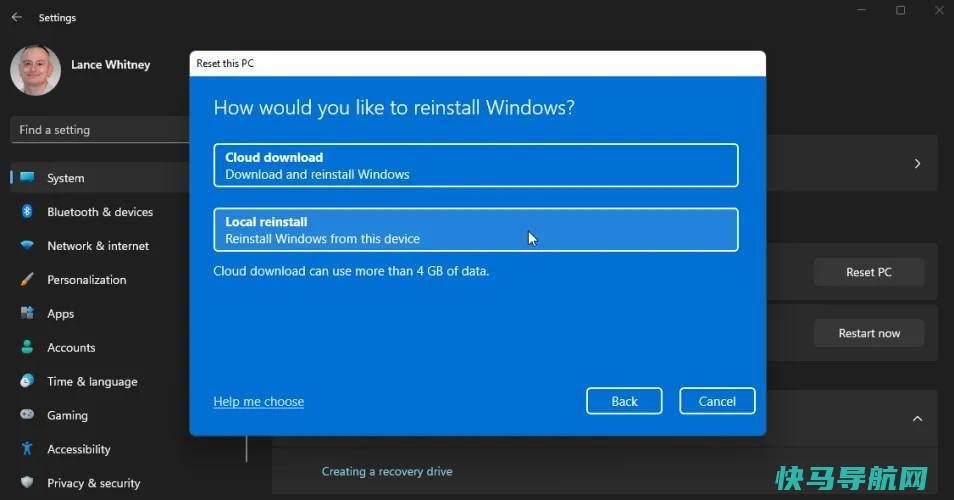Image resolution: width=954 pixels, height=500 pixels.
Task: Click the Restart now button in Settings
Action: (x=869, y=333)
